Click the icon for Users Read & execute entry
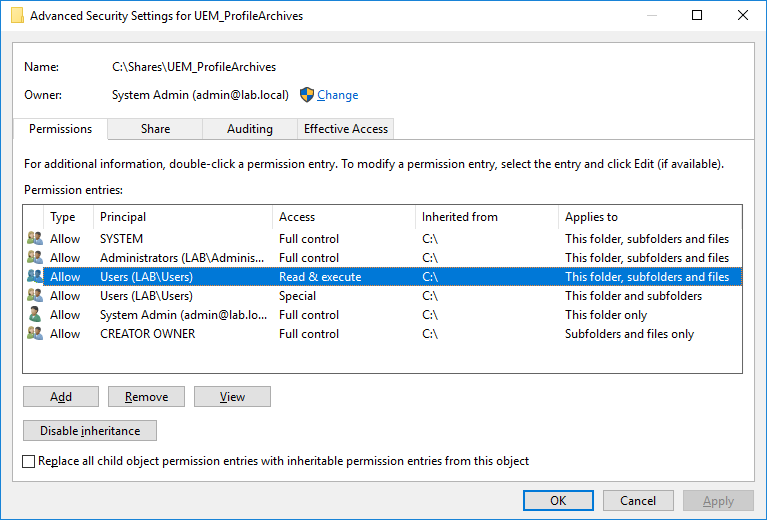The height and width of the screenshot is (520, 767). click(x=35, y=277)
